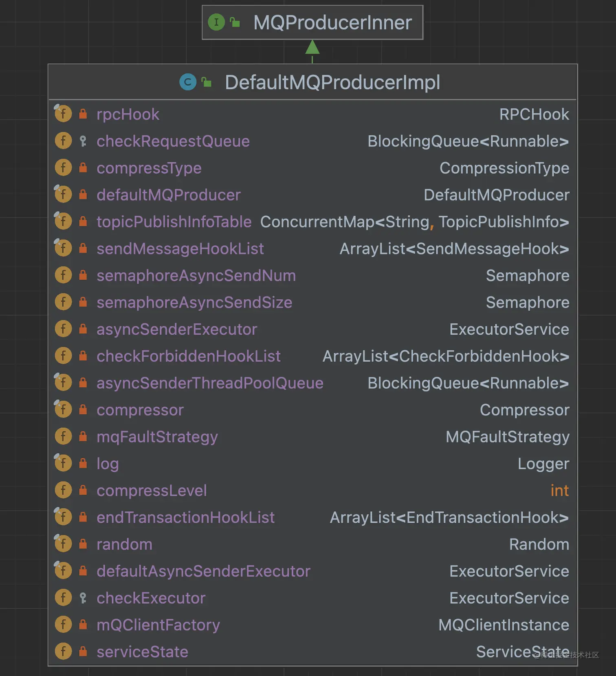Select the DefaultMQProducerImpl class title
Screen dimensions: 616x676
[332, 82]
